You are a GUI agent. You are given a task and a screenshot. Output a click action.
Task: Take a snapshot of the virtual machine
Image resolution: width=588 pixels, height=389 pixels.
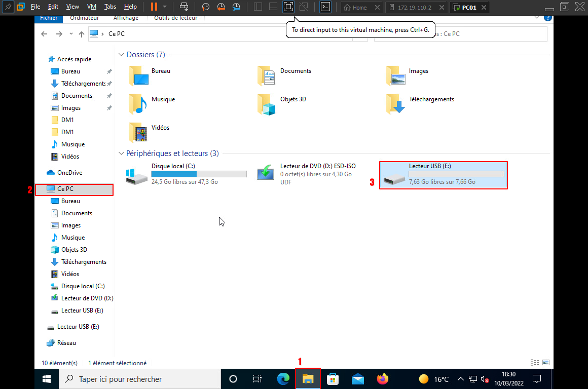tap(205, 7)
